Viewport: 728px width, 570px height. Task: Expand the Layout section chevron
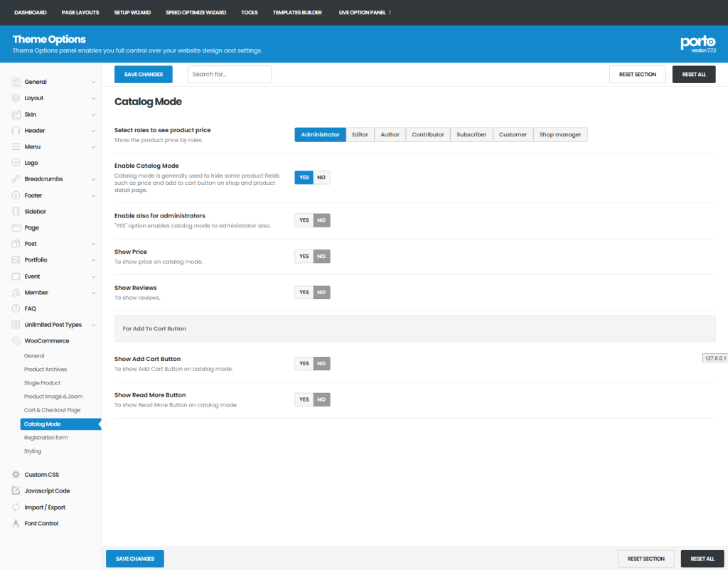pyautogui.click(x=93, y=99)
